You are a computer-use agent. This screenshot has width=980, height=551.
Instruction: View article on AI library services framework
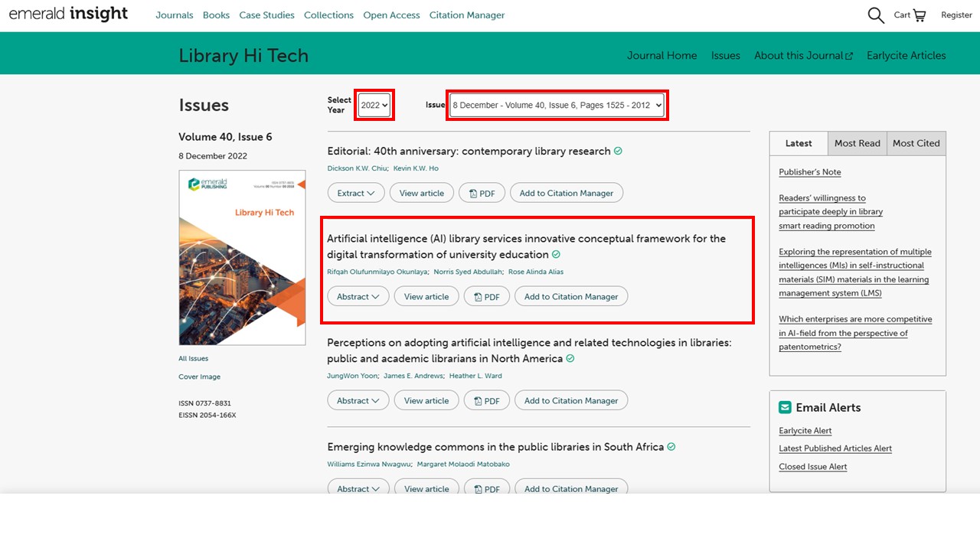426,296
